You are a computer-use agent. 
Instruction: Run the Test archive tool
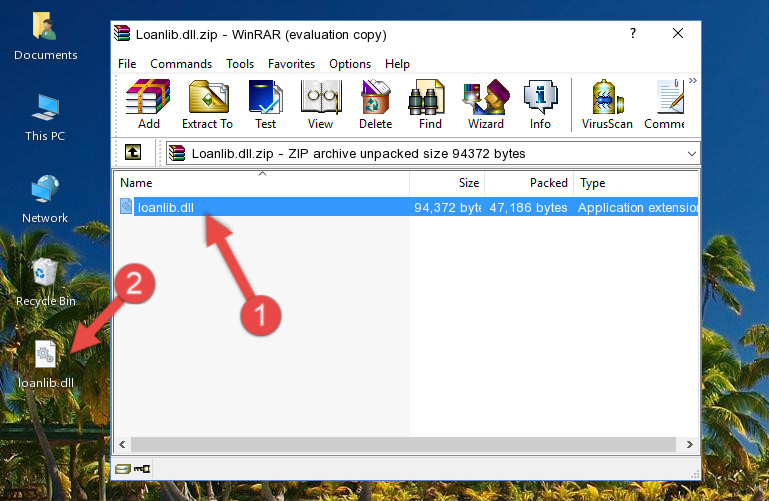point(265,104)
